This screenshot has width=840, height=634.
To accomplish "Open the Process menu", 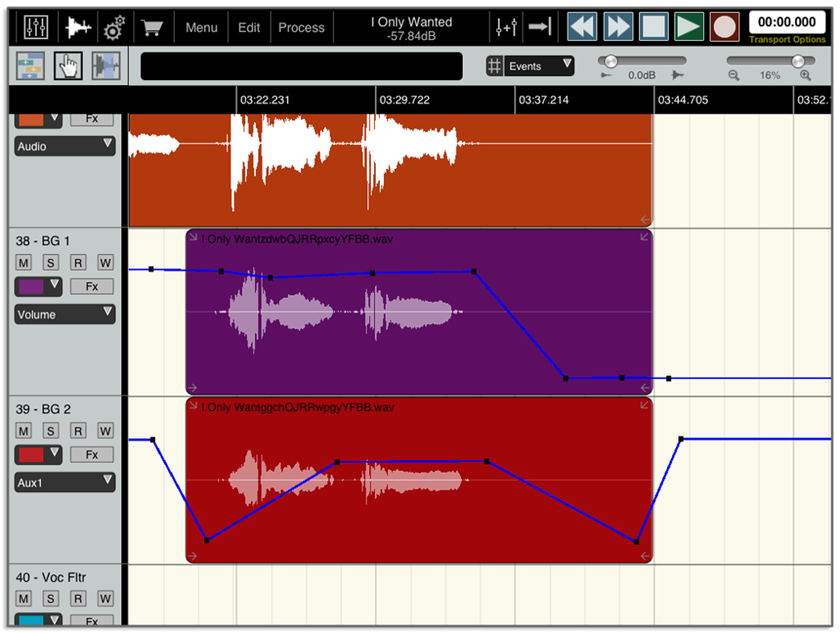I will 301,27.
